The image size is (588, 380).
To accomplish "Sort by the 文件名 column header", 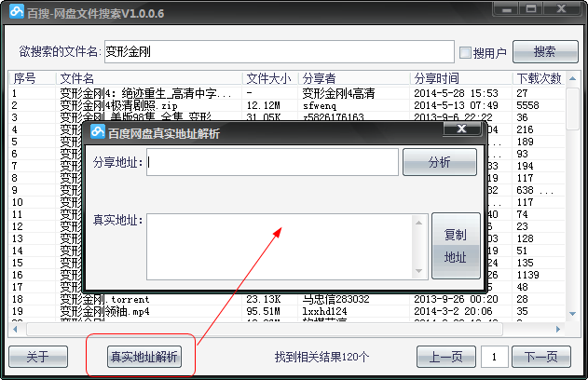I will (x=149, y=78).
